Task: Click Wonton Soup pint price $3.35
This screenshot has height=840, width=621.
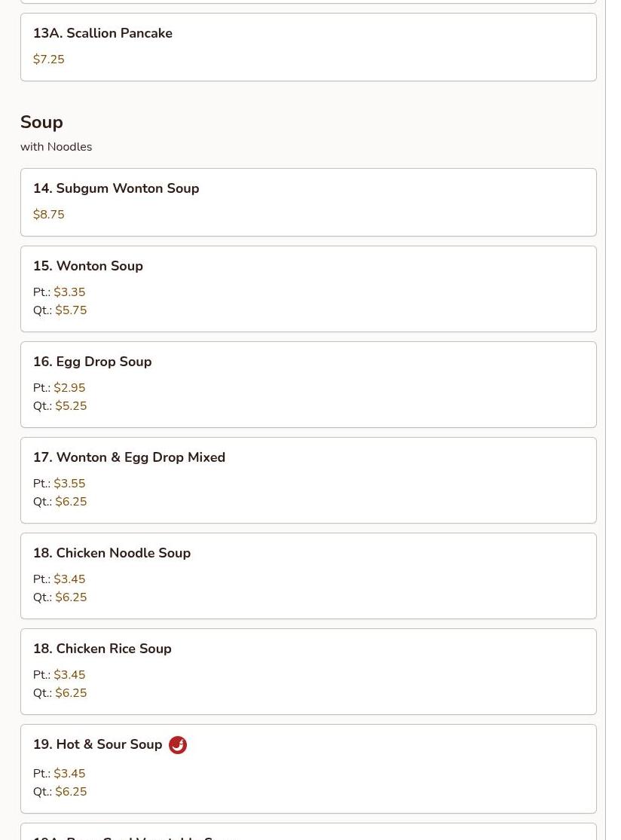Action: pyautogui.click(x=69, y=292)
